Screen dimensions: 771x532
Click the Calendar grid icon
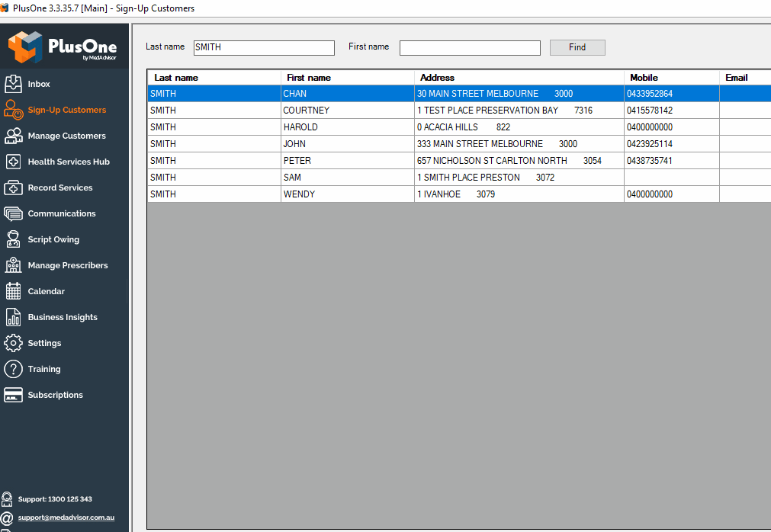pyautogui.click(x=13, y=291)
